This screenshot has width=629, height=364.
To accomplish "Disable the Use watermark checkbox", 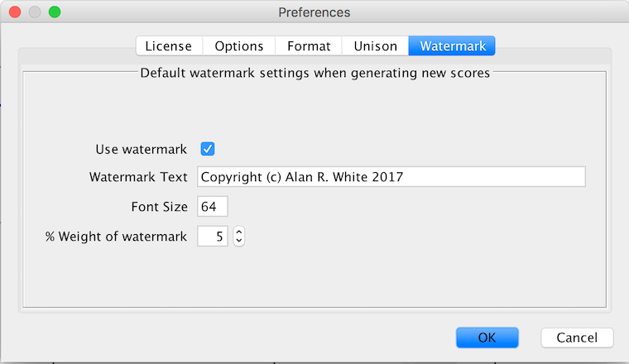I will pyautogui.click(x=208, y=149).
